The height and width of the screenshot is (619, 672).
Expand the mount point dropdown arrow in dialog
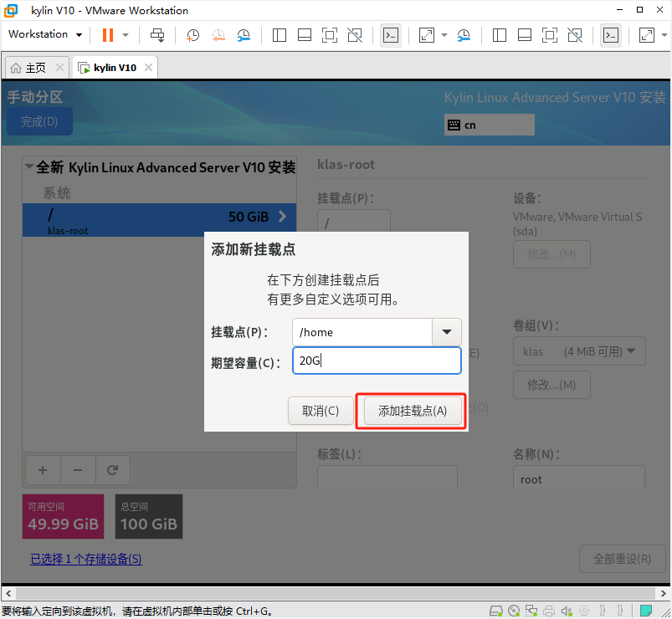click(447, 332)
